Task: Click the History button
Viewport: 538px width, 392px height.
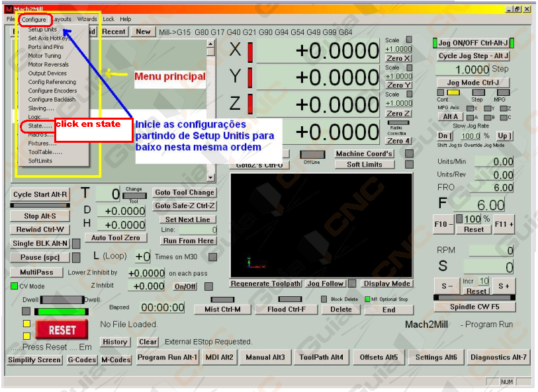Action: (115, 342)
